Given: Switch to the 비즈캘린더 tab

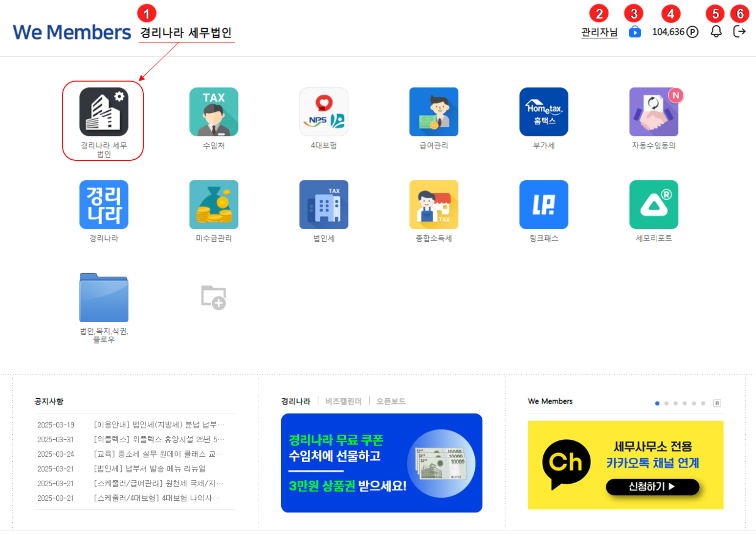Looking at the screenshot, I should click(343, 401).
